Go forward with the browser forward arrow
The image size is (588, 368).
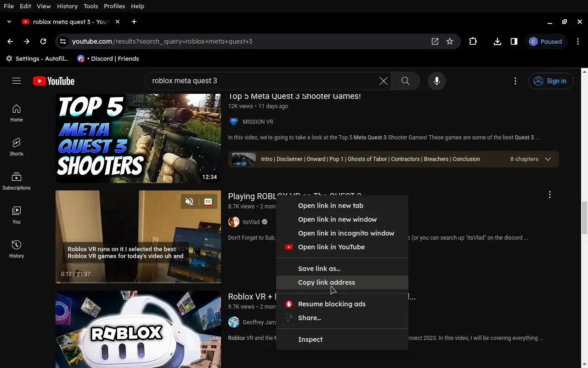(27, 41)
